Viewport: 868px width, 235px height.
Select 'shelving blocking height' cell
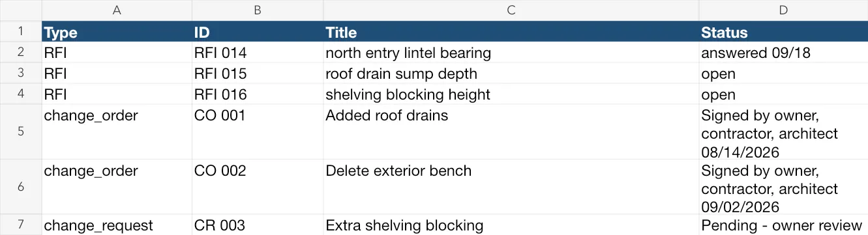(x=511, y=94)
